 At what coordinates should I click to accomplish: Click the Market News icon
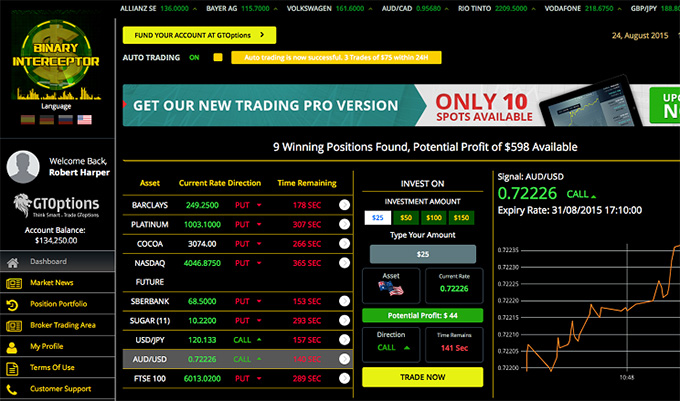click(x=14, y=284)
